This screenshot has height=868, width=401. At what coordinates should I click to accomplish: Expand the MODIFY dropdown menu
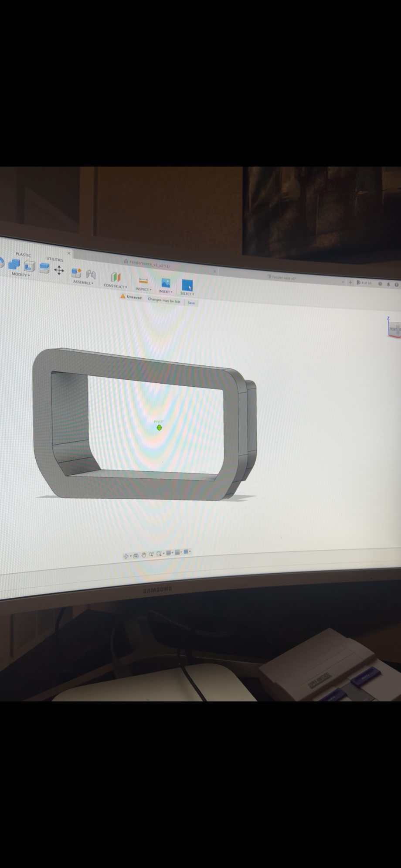tap(20, 275)
